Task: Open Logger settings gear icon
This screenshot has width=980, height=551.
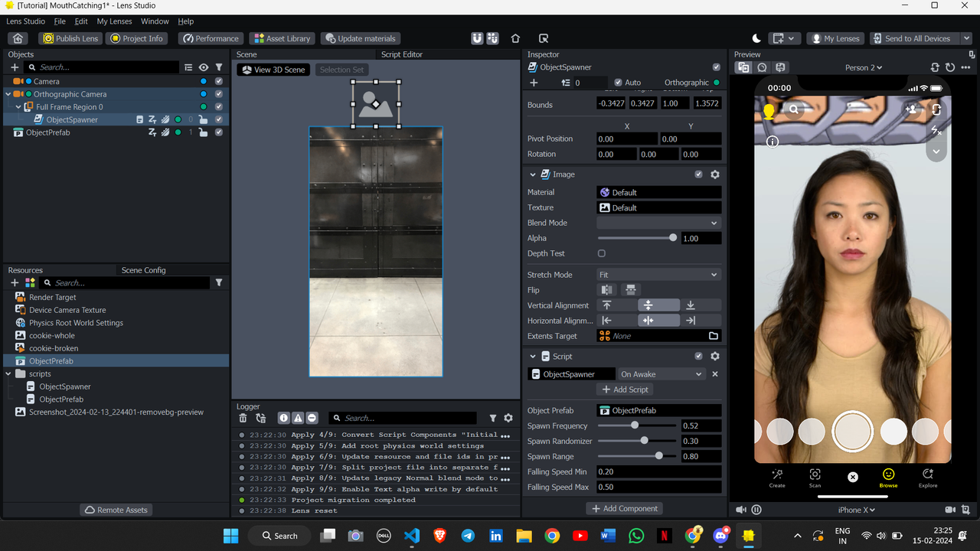Action: 508,418
